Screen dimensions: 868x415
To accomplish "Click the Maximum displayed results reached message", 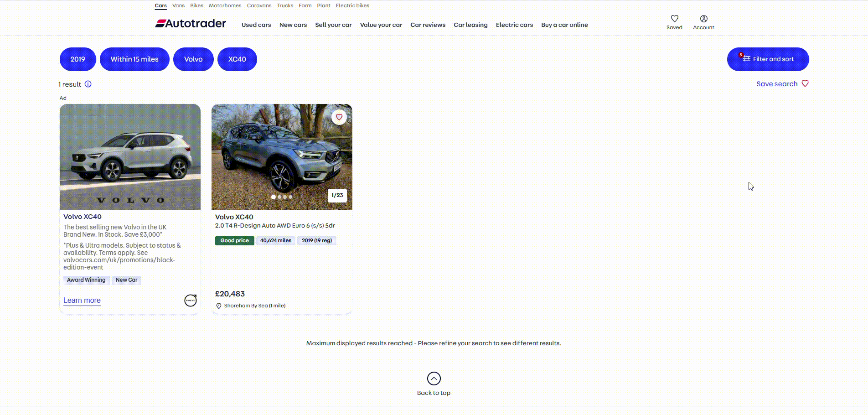I will [x=434, y=343].
